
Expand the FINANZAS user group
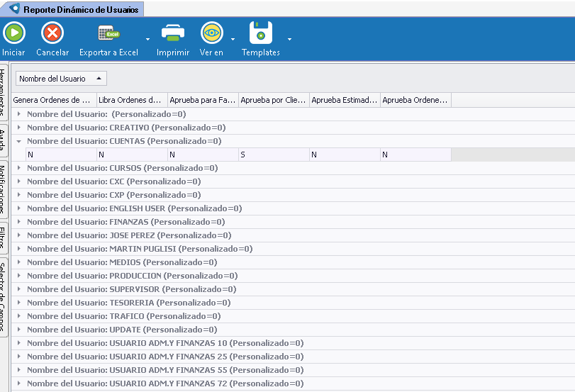[19, 222]
